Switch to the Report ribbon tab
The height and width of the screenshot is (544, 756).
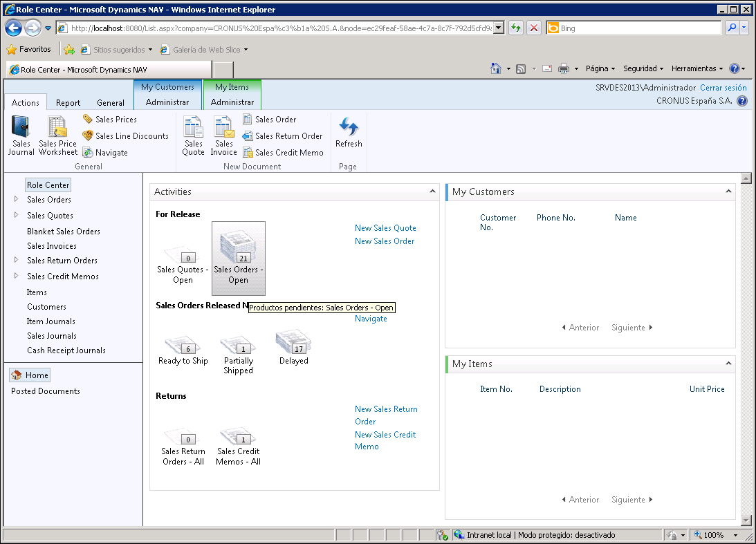68,102
